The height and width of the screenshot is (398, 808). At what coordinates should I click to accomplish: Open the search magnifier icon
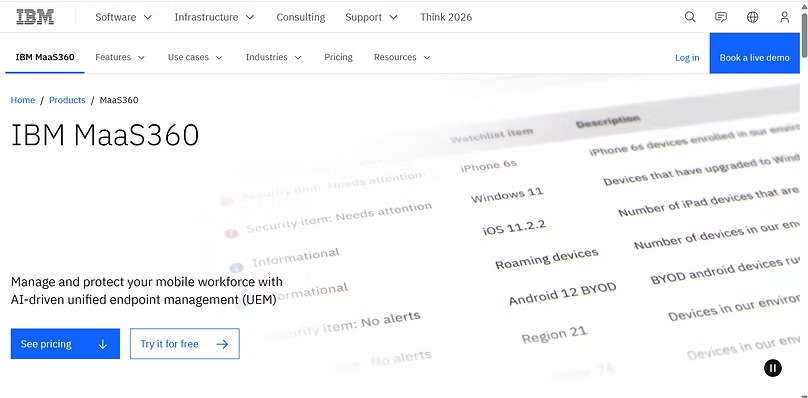pyautogui.click(x=690, y=17)
